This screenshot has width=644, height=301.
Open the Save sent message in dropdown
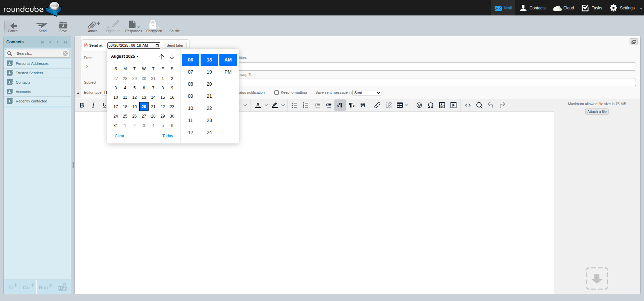pyautogui.click(x=367, y=93)
